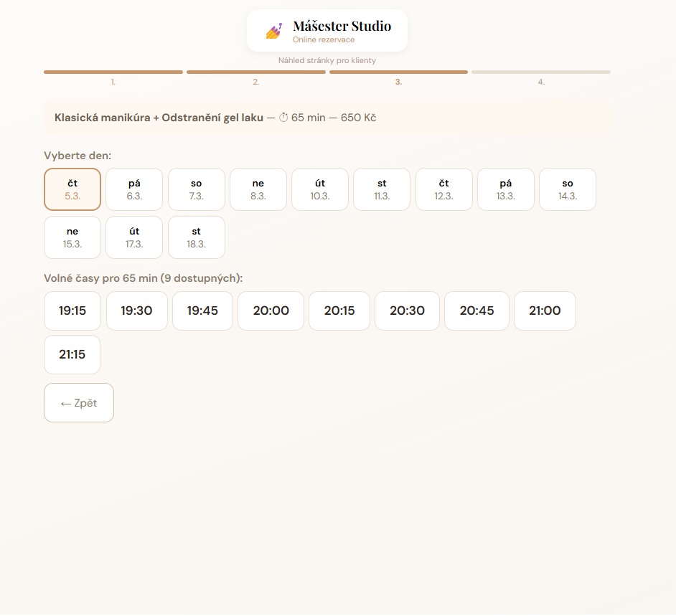Select Wednesday 11.3. date tile
This screenshot has height=616, width=676.
click(x=382, y=189)
